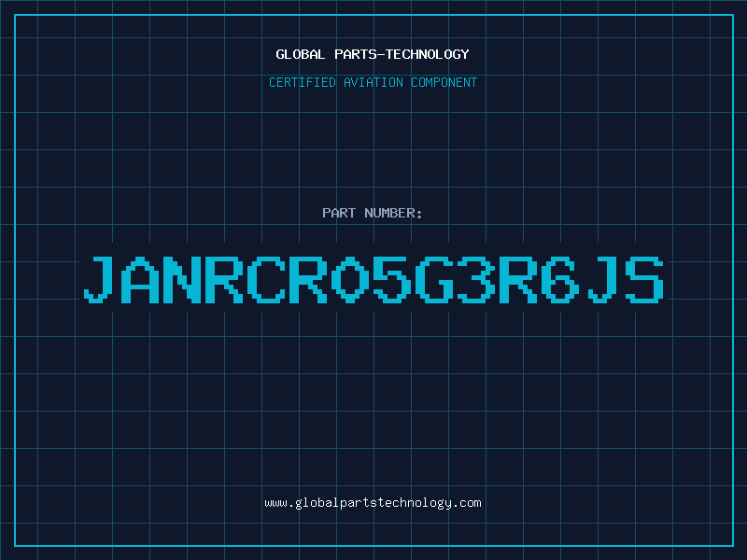Click the part number JANRCR05G3R6JS

pyautogui.click(x=373, y=279)
